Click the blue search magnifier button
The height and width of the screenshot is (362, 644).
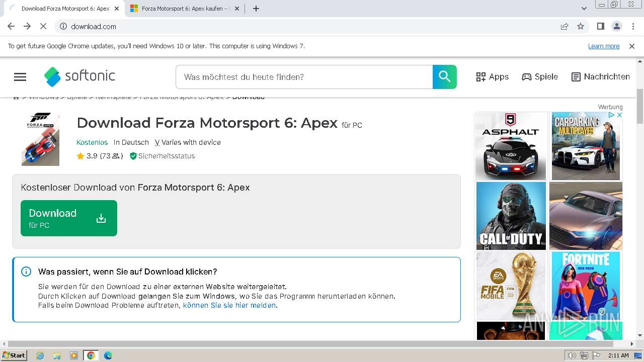[445, 77]
